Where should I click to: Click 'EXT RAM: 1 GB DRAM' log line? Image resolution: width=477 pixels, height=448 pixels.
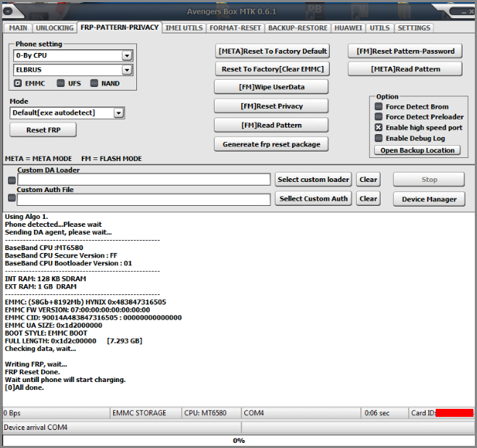click(41, 286)
